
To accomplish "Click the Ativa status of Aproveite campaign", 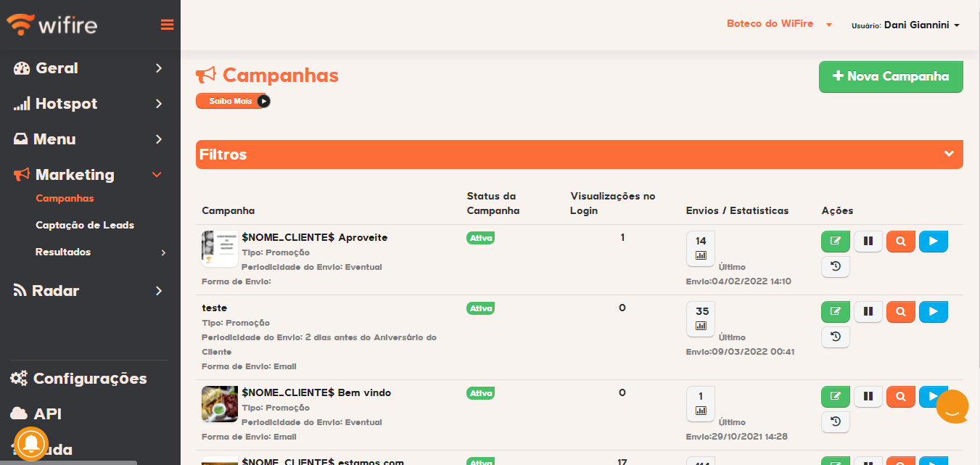I will point(480,238).
